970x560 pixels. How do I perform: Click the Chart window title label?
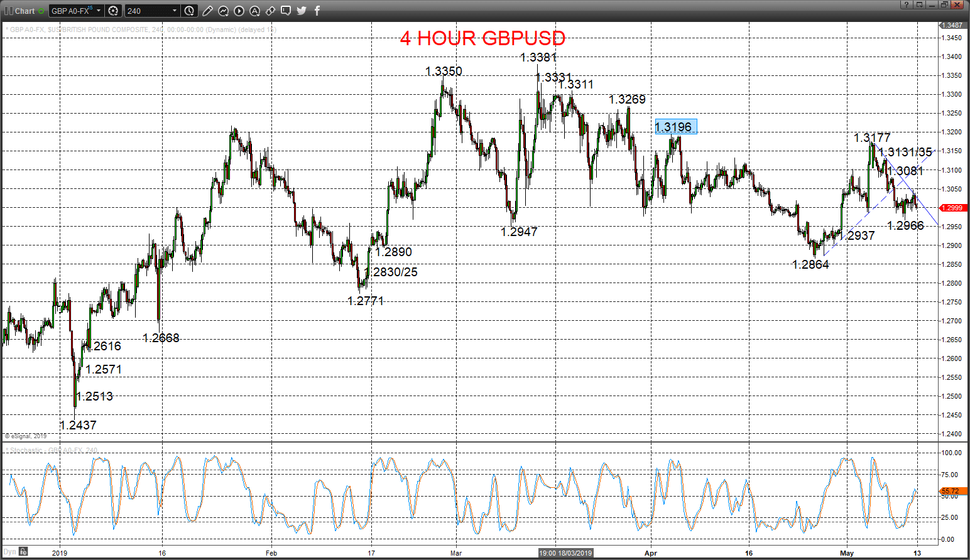[25, 11]
